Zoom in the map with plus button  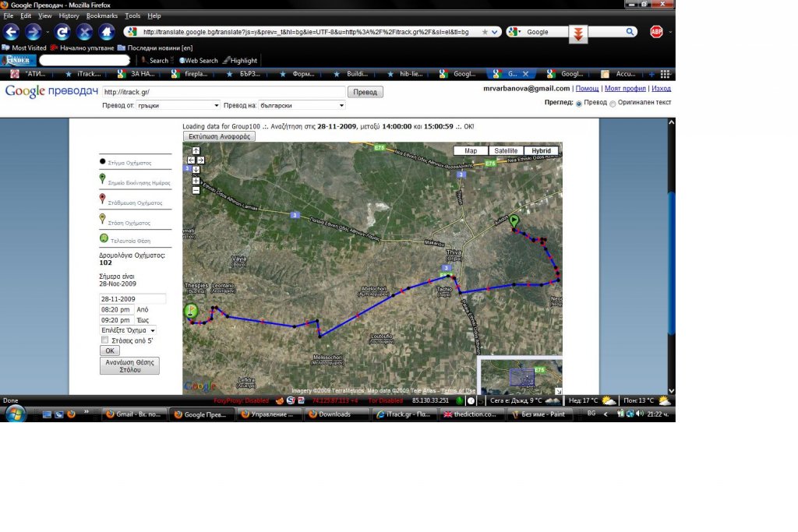tap(196, 181)
